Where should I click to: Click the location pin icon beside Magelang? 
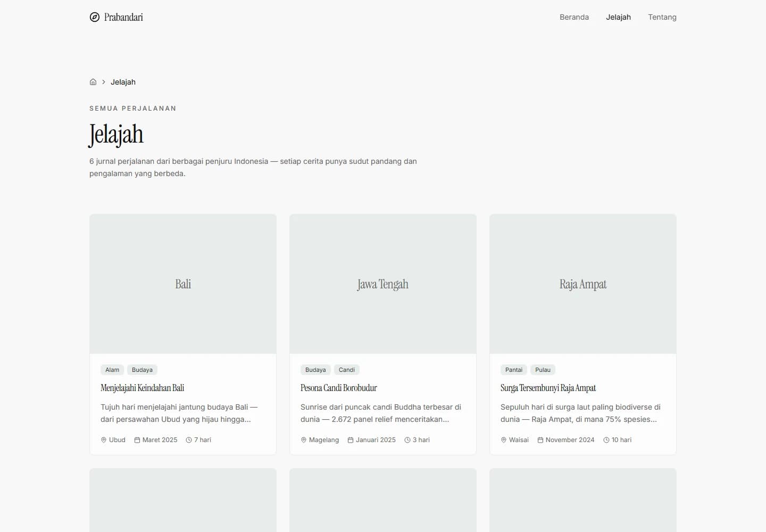(304, 440)
